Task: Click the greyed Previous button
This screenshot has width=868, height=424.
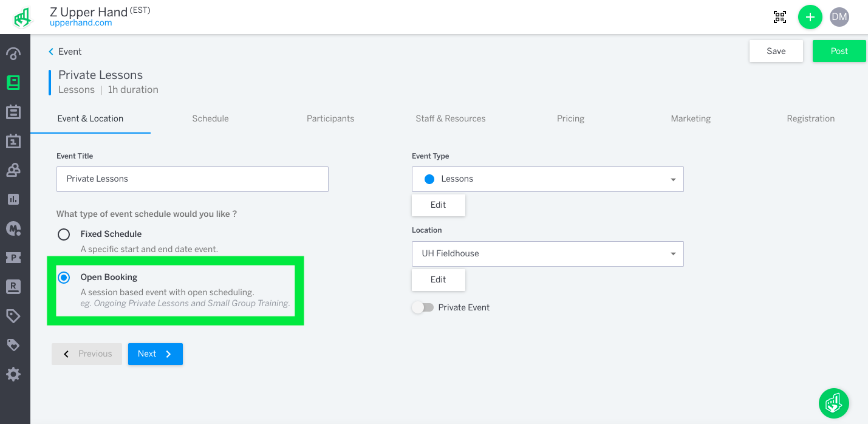Action: point(87,354)
